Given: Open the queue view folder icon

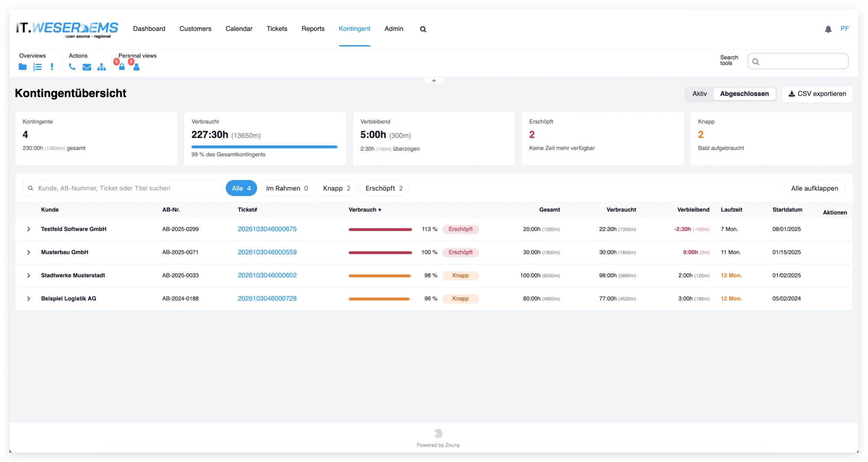Looking at the screenshot, I should coord(23,67).
